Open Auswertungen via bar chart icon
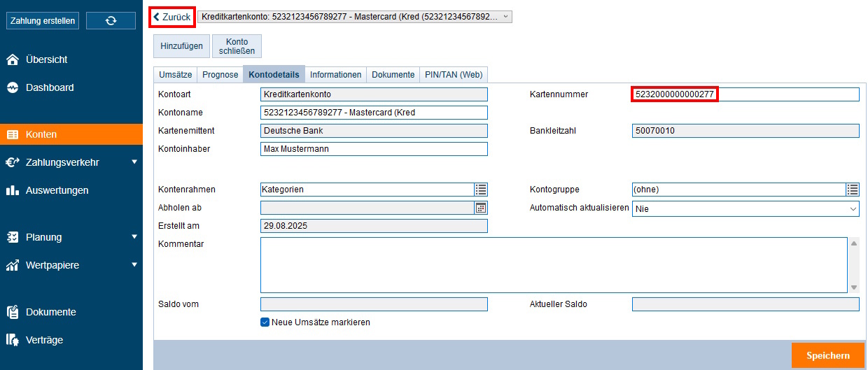This screenshot has width=868, height=370. [13, 190]
